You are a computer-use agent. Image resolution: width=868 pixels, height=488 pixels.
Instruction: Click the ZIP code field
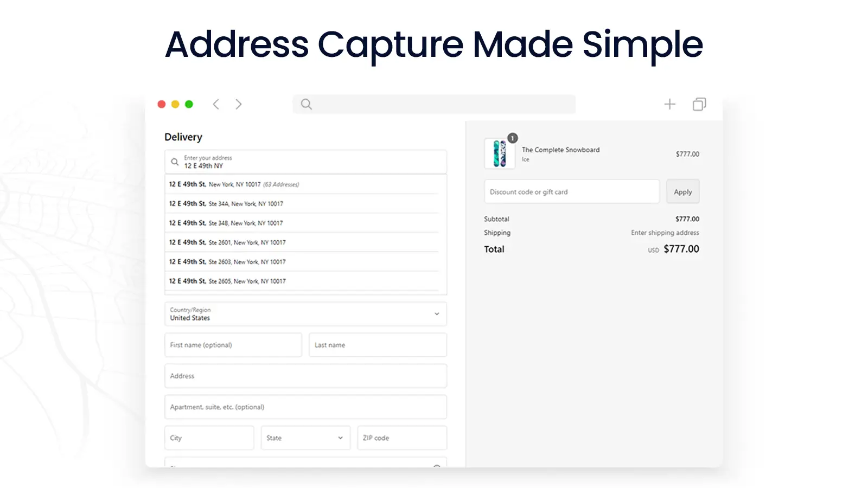click(x=401, y=438)
